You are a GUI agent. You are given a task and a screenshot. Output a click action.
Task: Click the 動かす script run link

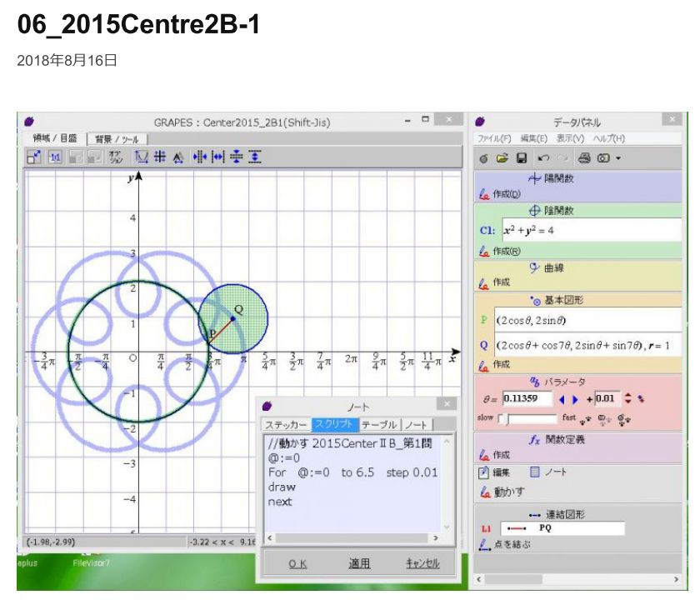[x=508, y=492]
